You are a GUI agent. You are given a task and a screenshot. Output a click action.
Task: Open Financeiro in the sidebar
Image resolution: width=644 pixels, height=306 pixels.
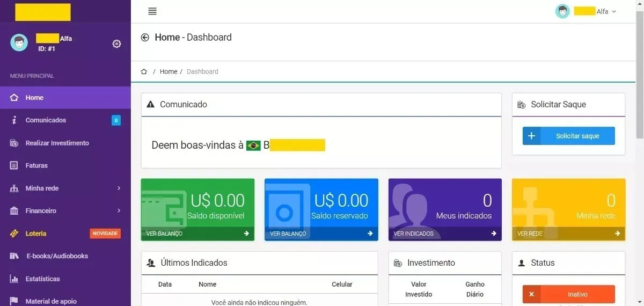point(65,211)
